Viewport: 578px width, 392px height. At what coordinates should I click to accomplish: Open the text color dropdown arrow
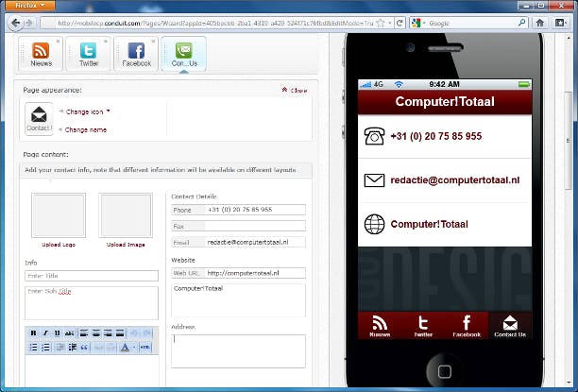(134, 348)
